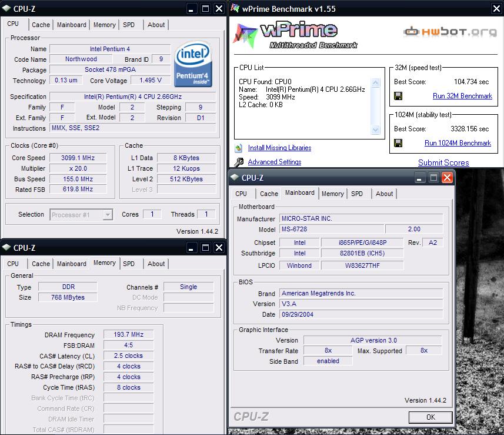
Task: Click the Advanced Settings wrench icon
Action: tap(239, 162)
